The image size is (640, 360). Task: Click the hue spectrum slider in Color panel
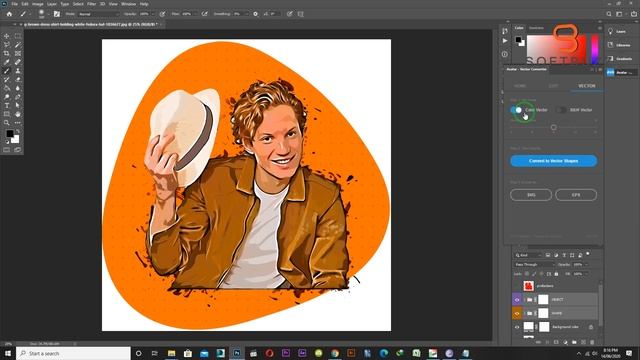pos(595,49)
